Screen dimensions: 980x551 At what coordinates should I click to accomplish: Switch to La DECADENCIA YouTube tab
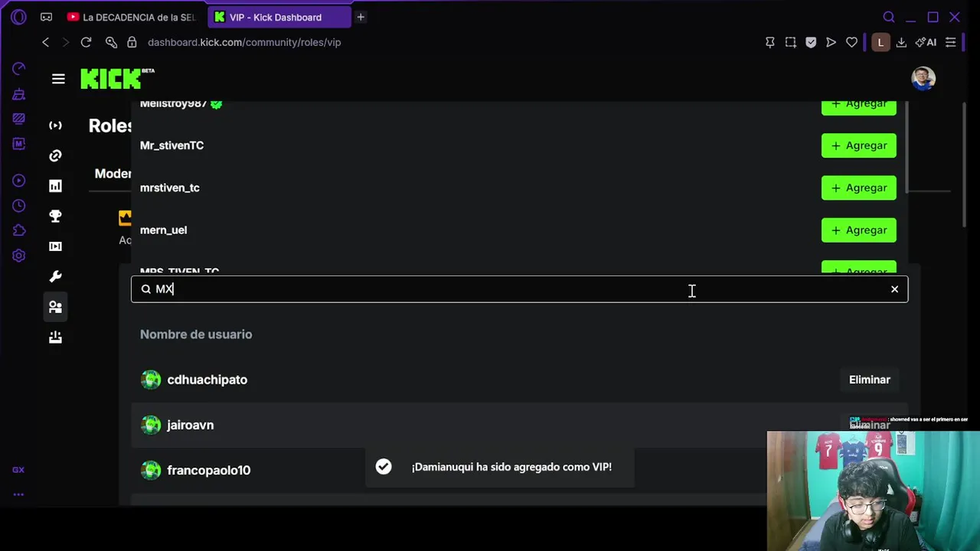click(132, 17)
